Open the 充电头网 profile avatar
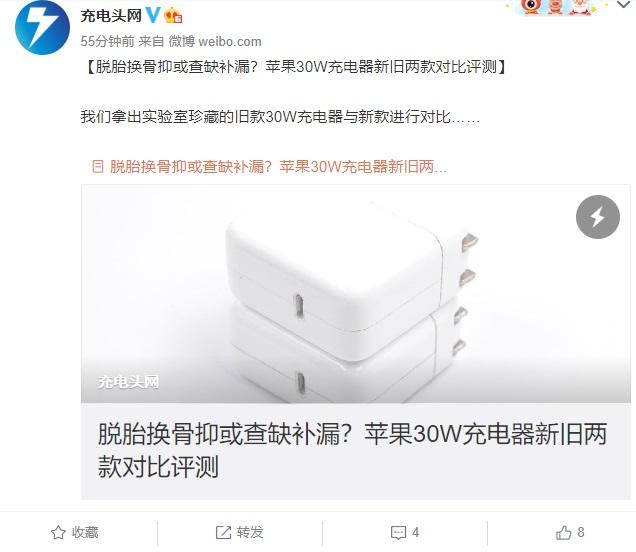The height and width of the screenshot is (552, 636). click(x=43, y=28)
